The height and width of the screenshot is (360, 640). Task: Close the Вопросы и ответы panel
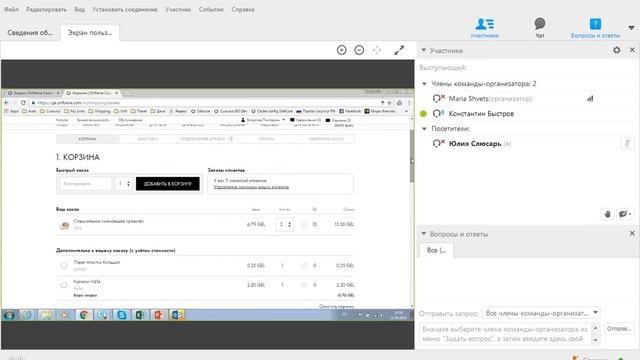(632, 233)
